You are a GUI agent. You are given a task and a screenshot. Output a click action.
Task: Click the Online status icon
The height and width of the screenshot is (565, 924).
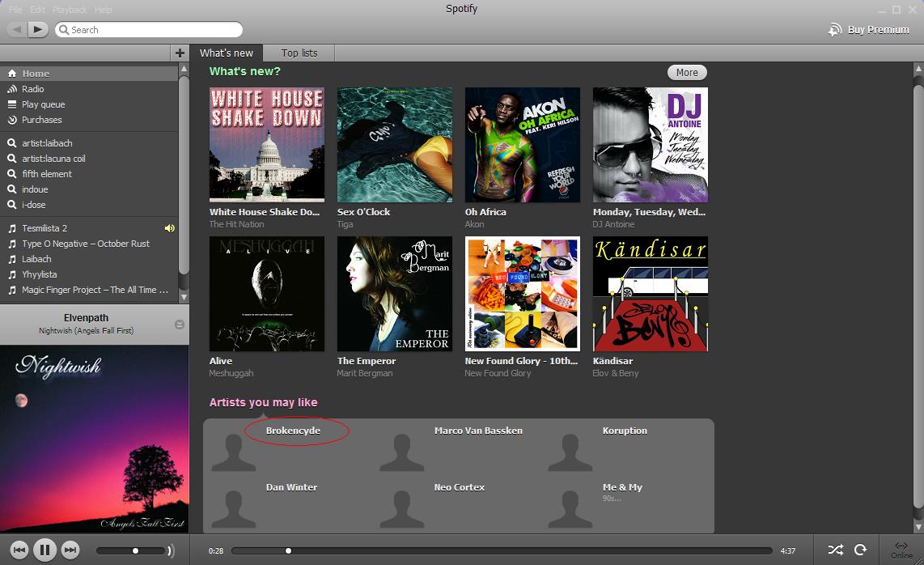[901, 550]
